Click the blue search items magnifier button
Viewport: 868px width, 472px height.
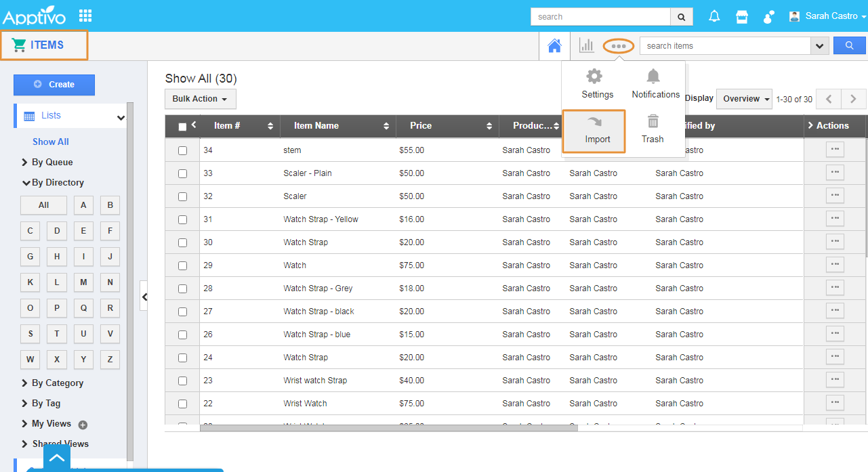point(849,45)
